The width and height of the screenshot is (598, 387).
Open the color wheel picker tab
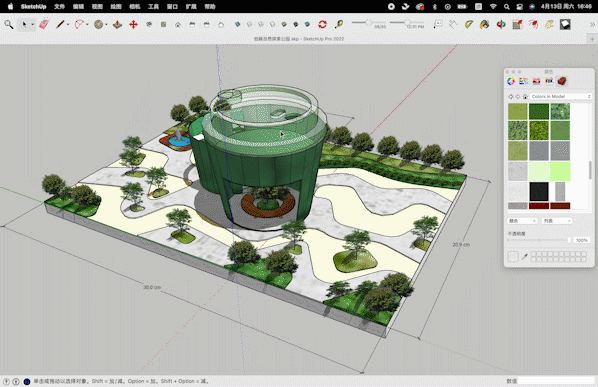coord(511,81)
